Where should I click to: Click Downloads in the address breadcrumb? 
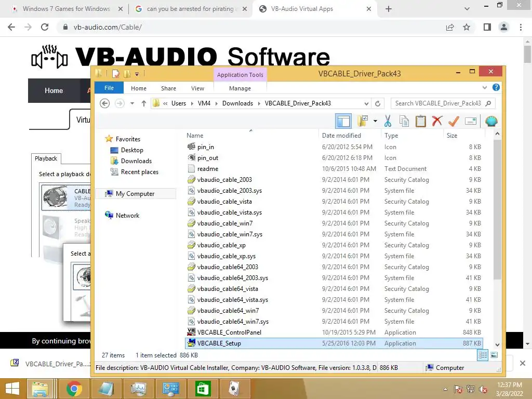click(x=237, y=103)
